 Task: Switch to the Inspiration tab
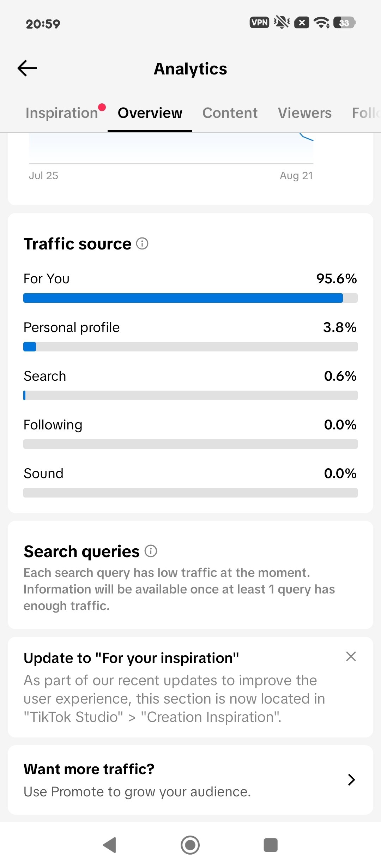[62, 113]
